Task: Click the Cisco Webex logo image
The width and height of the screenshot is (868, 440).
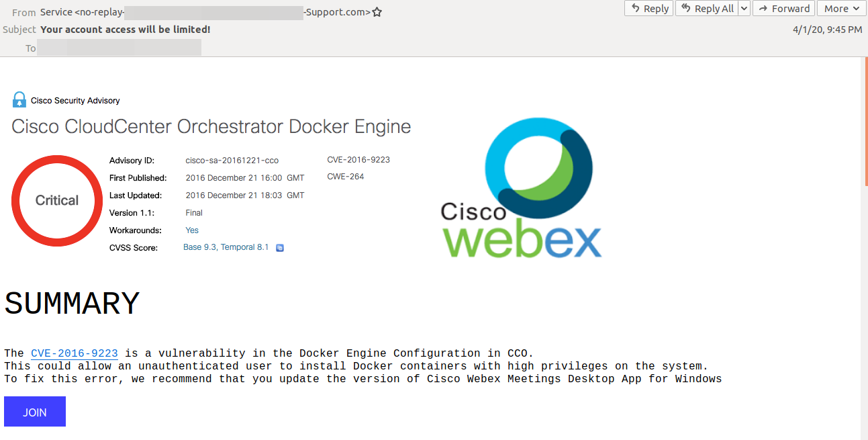Action: 521,192
